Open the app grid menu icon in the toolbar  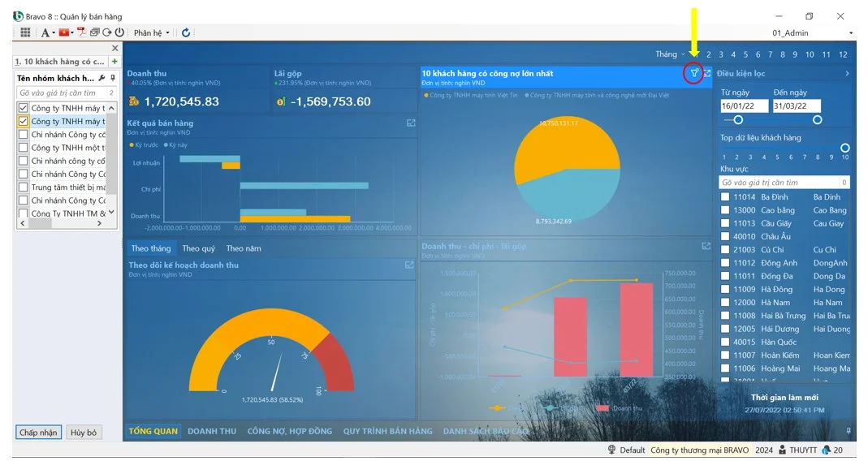25,32
